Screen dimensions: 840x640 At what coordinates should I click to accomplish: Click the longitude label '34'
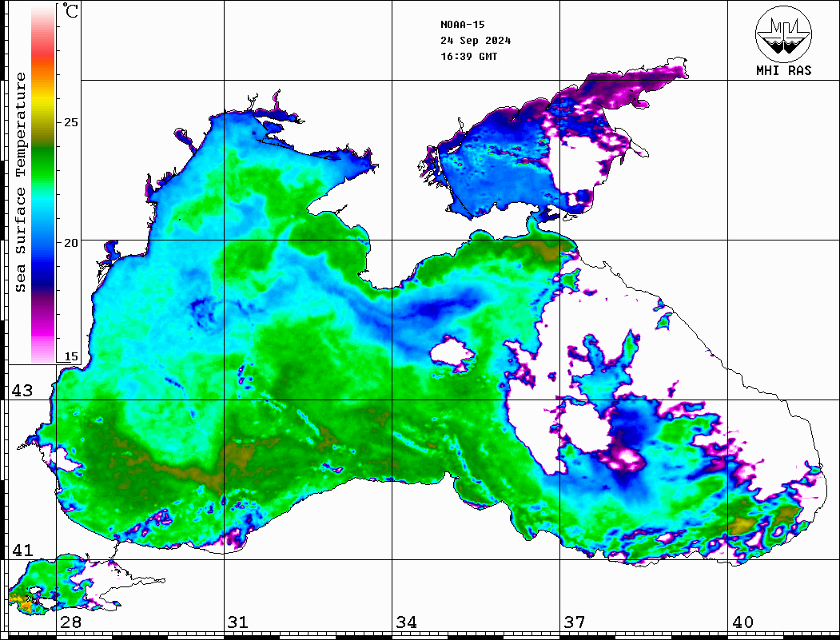[407, 622]
